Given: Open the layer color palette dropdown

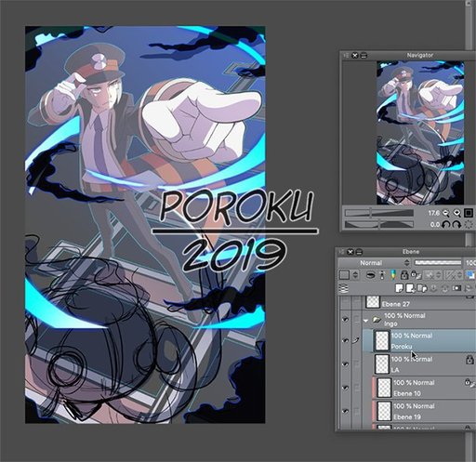Looking at the screenshot, I should pyautogui.click(x=355, y=275).
